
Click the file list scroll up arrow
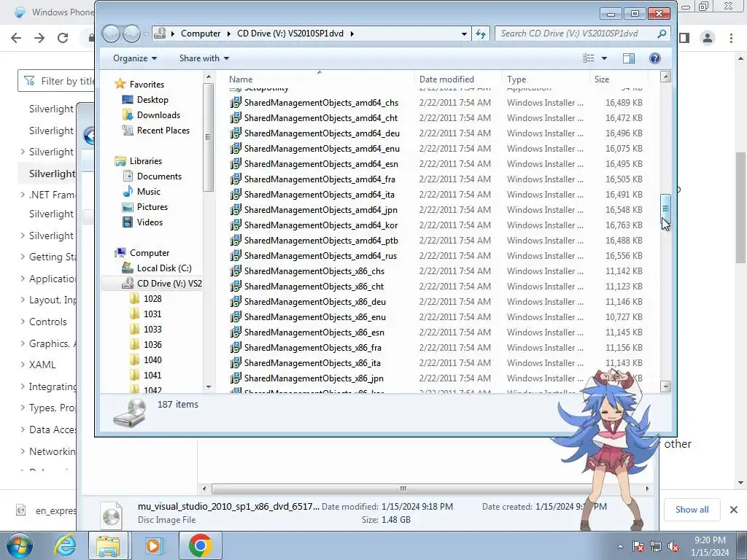click(665, 77)
